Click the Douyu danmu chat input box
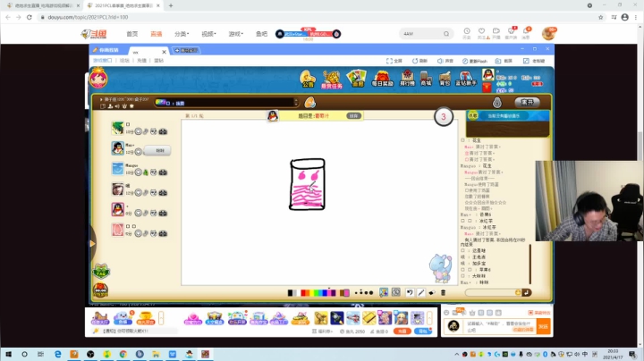This screenshot has height=361, width=644. (500, 326)
